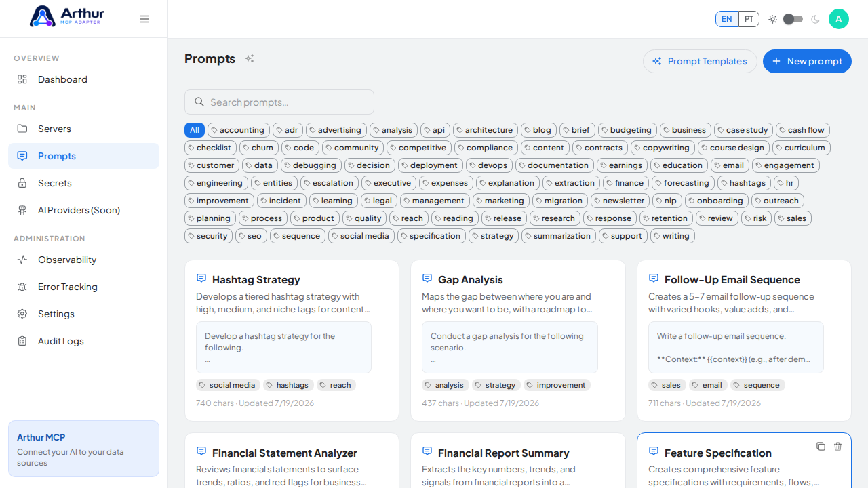This screenshot has height=488, width=868.
Task: Click the Arthur MCP info card
Action: click(x=83, y=449)
